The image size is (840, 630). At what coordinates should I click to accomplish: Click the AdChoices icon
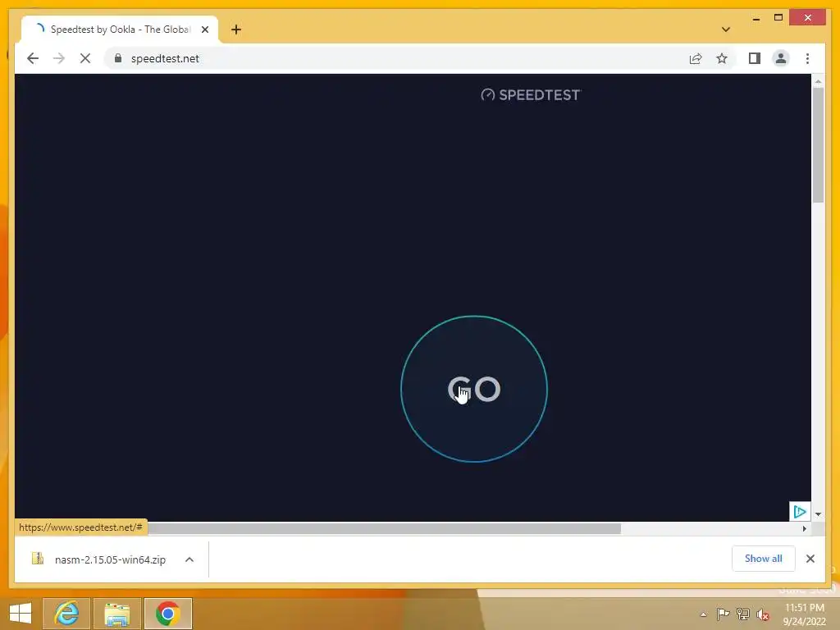(x=799, y=511)
